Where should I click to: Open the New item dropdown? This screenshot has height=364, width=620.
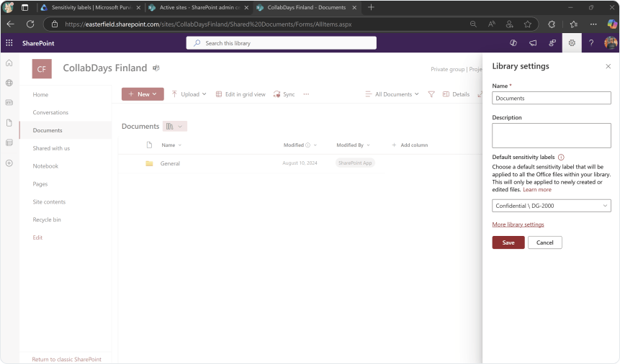(x=143, y=94)
